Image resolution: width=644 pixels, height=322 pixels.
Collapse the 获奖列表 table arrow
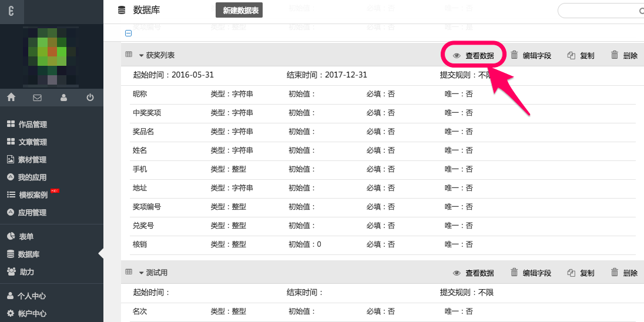(x=142, y=56)
